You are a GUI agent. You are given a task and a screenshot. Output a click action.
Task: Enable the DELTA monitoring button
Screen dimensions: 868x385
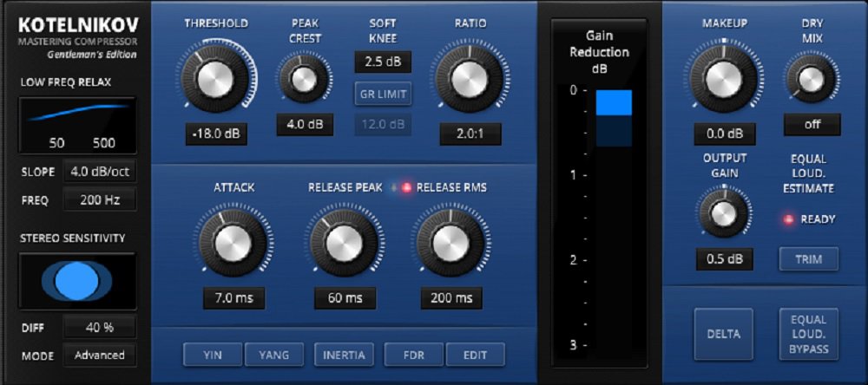click(723, 334)
